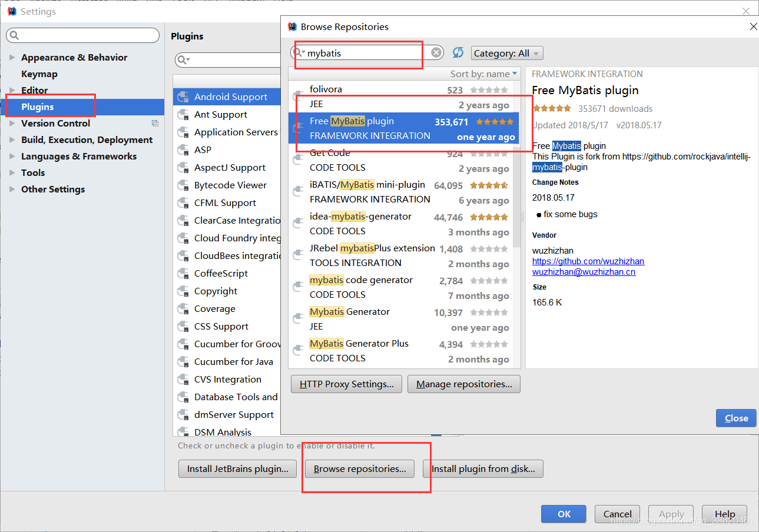Click the idea-mybatis-generator plugin icon

[x=298, y=224]
